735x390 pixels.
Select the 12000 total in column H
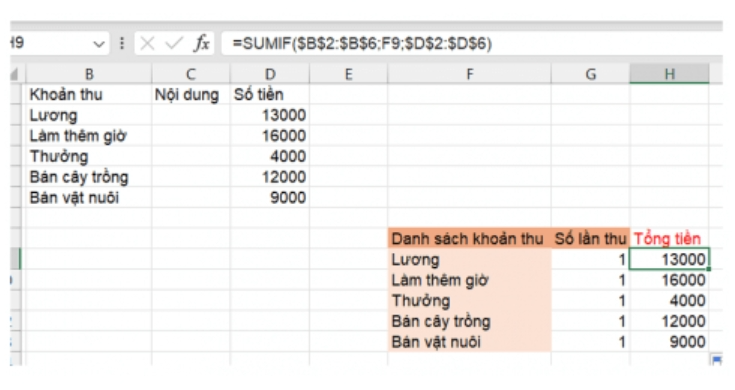click(x=669, y=321)
